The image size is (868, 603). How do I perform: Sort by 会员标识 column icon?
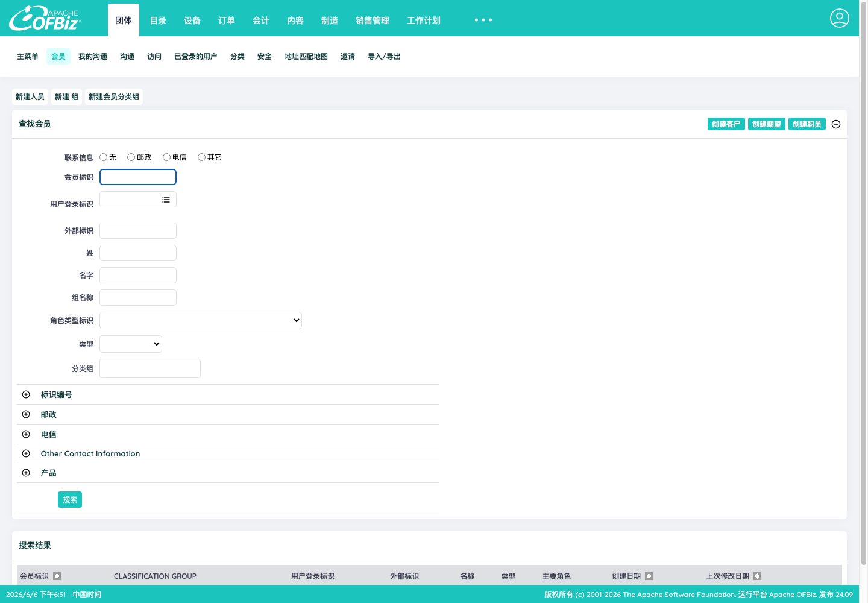point(57,576)
